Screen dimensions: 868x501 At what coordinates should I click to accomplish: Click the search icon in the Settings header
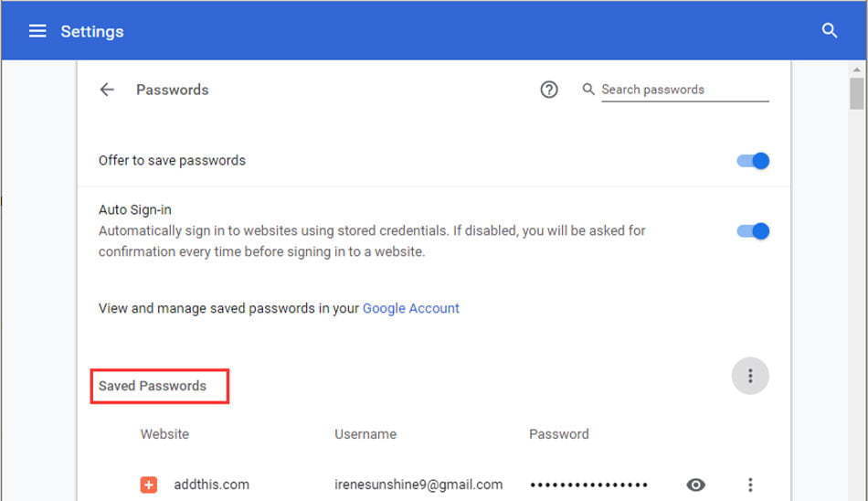830,30
